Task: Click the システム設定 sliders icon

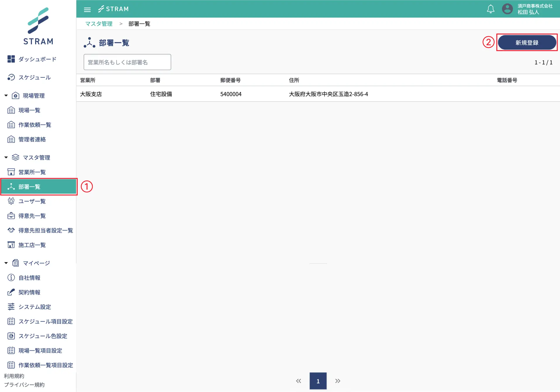Action: (11, 307)
